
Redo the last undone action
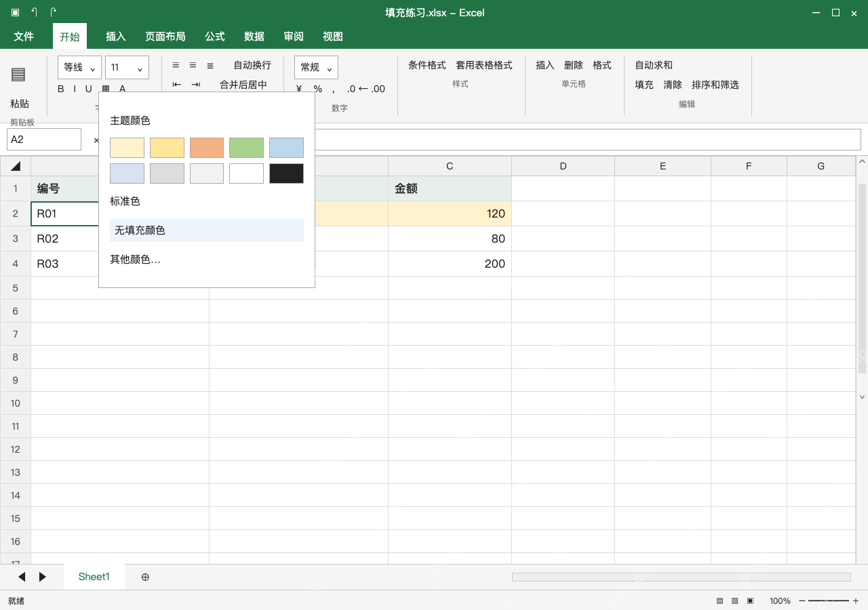pyautogui.click(x=54, y=12)
